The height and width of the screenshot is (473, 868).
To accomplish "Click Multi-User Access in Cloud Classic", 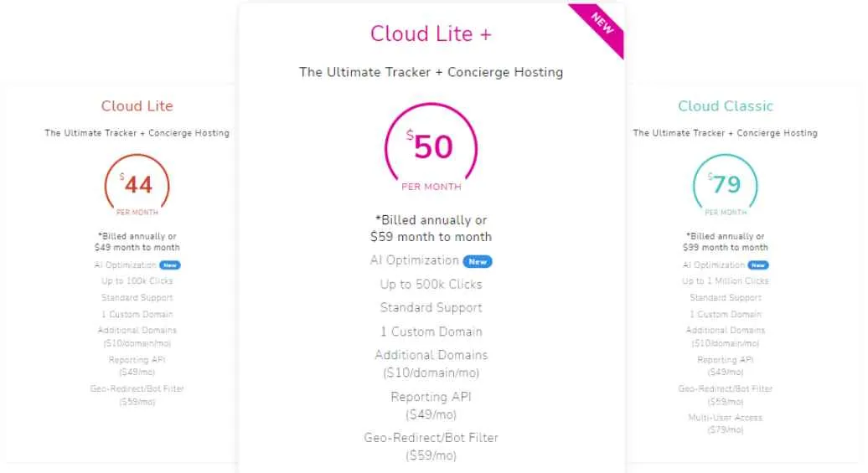I will (726, 418).
